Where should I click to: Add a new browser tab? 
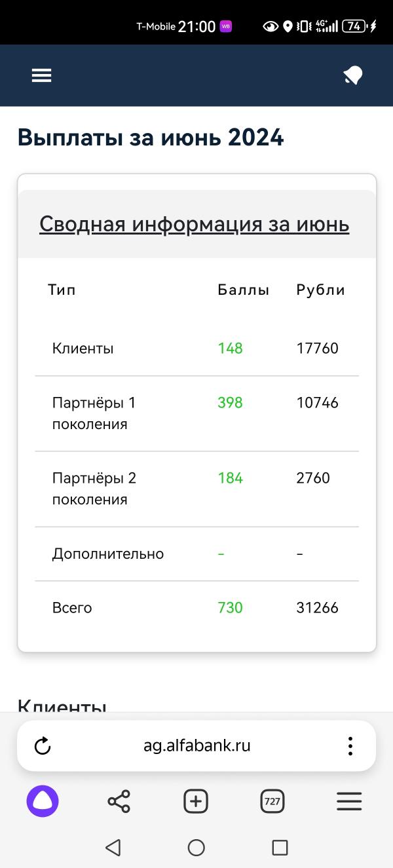[196, 801]
